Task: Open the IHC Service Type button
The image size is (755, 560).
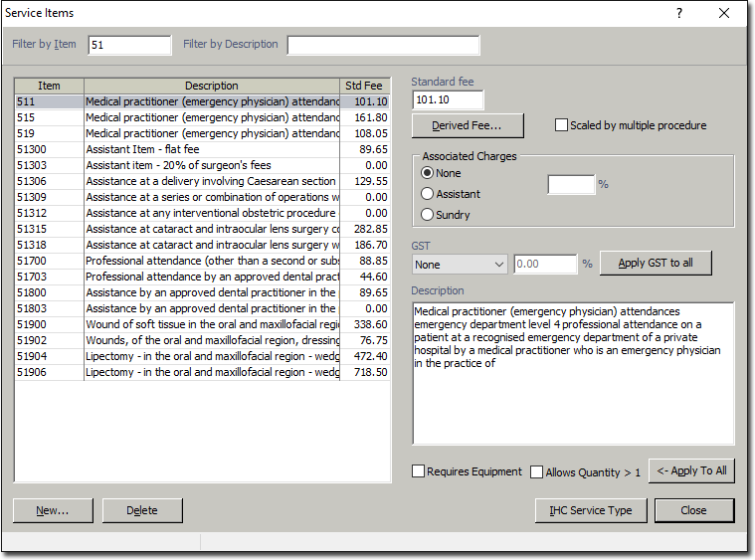Action: pos(591,510)
